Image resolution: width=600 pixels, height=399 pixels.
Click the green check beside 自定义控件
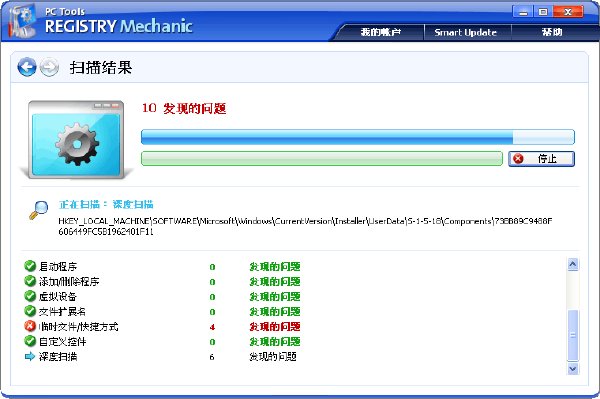pyautogui.click(x=29, y=341)
